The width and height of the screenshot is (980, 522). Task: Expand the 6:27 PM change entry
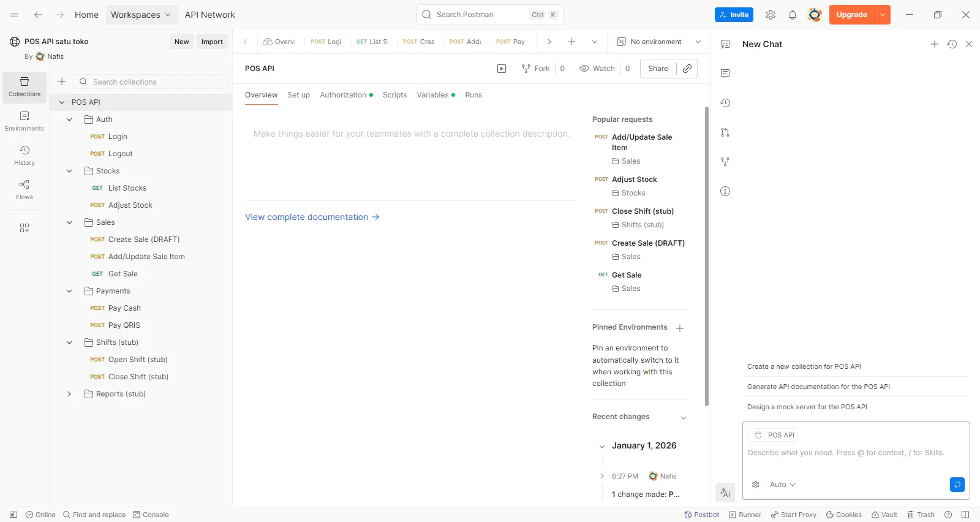tap(602, 476)
